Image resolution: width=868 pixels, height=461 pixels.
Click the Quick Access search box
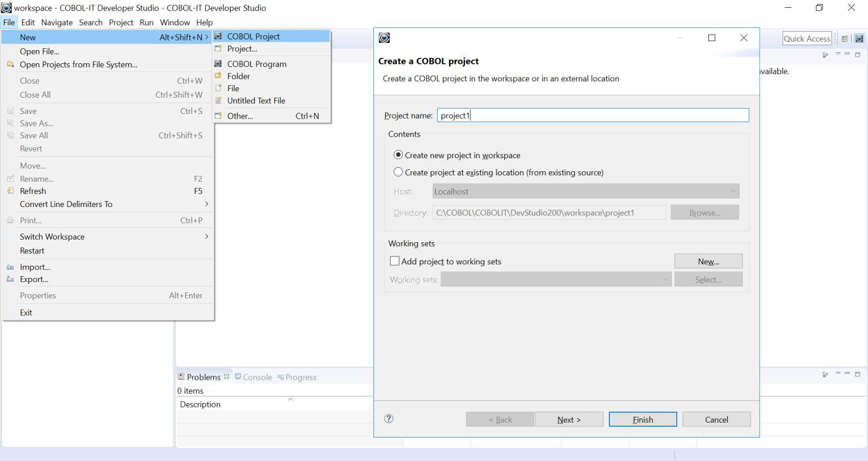[x=807, y=39]
